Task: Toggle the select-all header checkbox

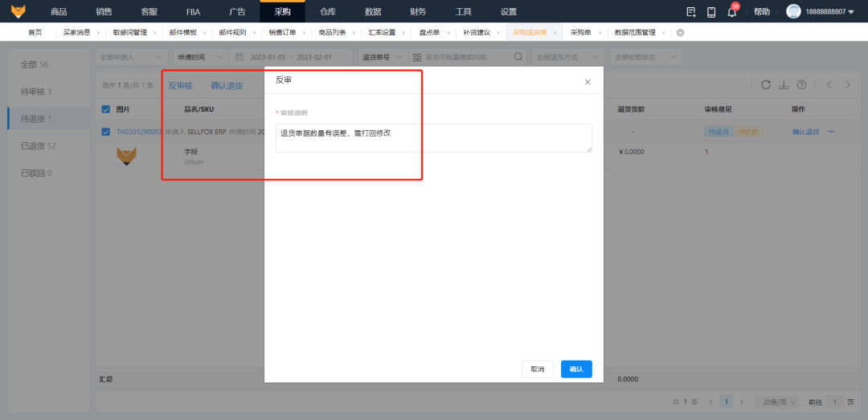Action: coord(106,109)
